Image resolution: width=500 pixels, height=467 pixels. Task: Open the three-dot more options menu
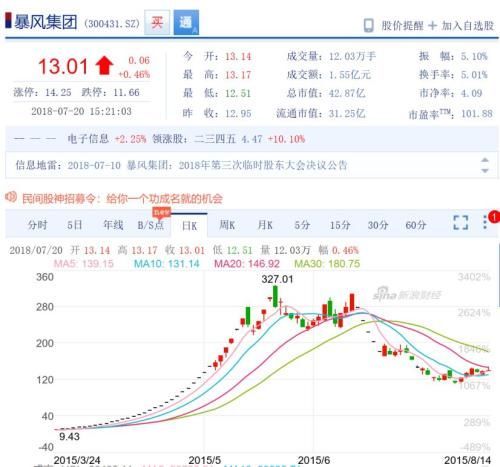coord(485,222)
